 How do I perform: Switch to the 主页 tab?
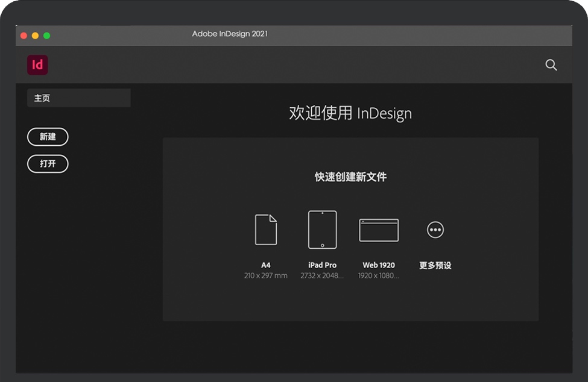pyautogui.click(x=78, y=98)
